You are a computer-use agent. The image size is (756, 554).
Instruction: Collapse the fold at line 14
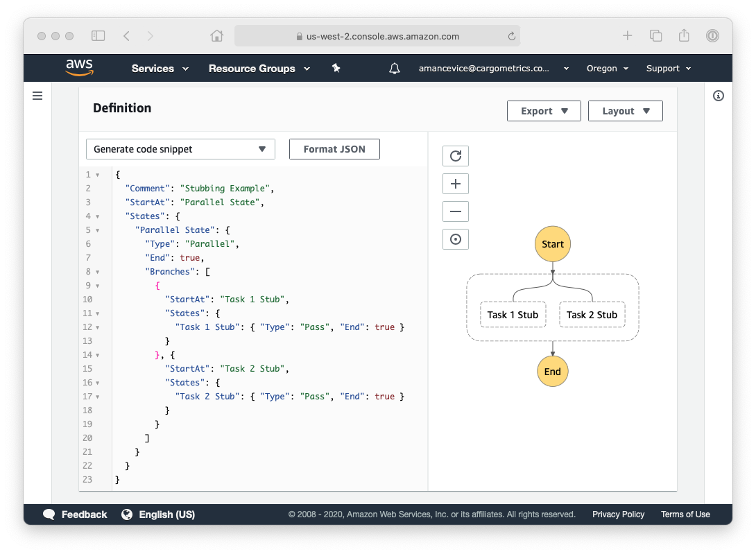97,356
